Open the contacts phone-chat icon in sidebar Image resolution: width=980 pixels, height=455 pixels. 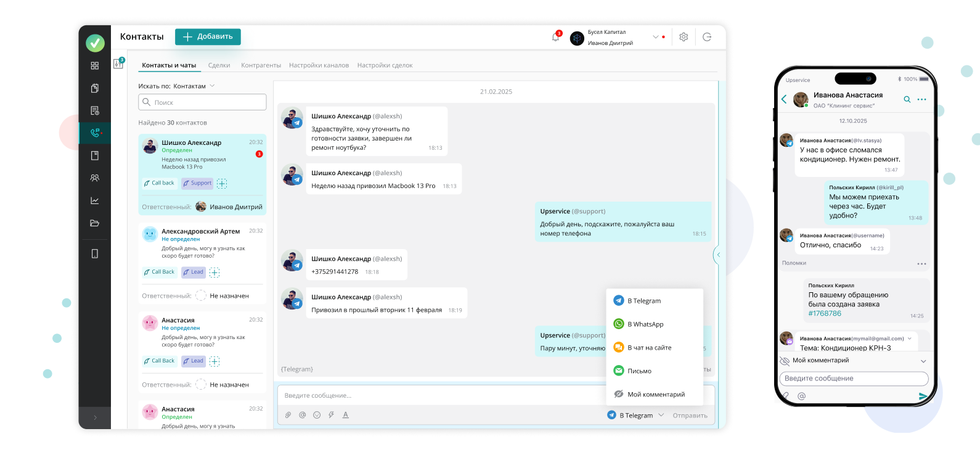pyautogui.click(x=95, y=133)
